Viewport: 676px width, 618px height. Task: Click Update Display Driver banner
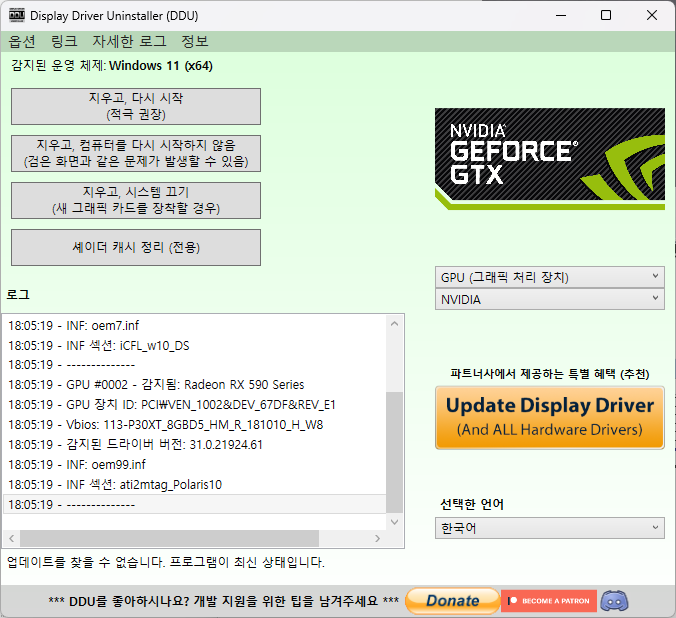tap(550, 417)
